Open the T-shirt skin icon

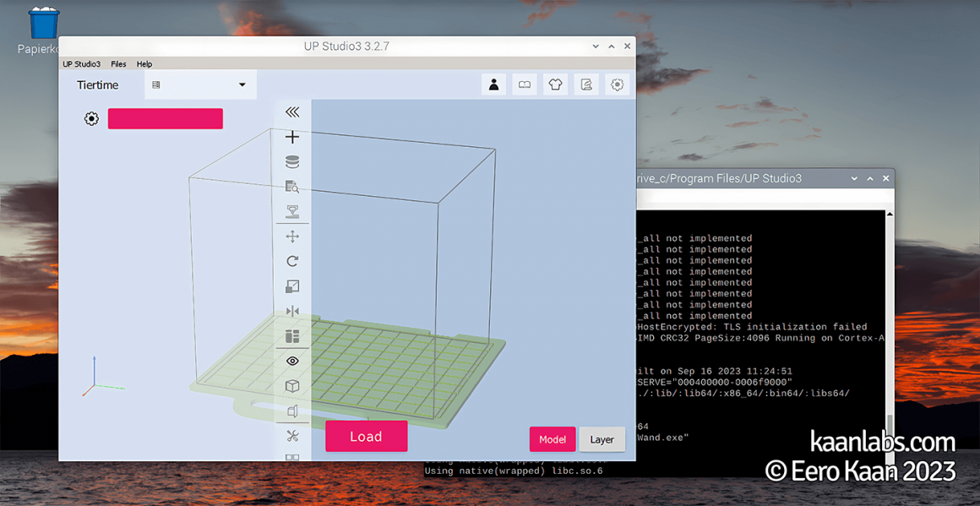(555, 84)
